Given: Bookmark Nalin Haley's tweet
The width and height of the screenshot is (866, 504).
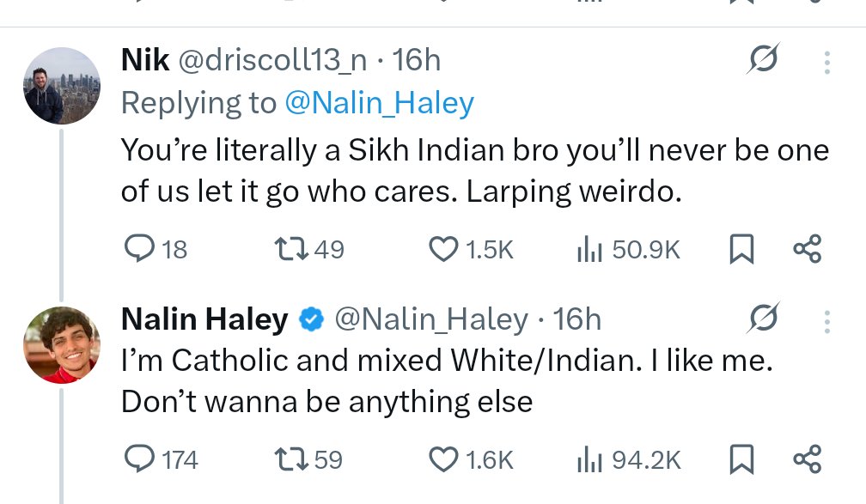Looking at the screenshot, I should click(x=740, y=459).
